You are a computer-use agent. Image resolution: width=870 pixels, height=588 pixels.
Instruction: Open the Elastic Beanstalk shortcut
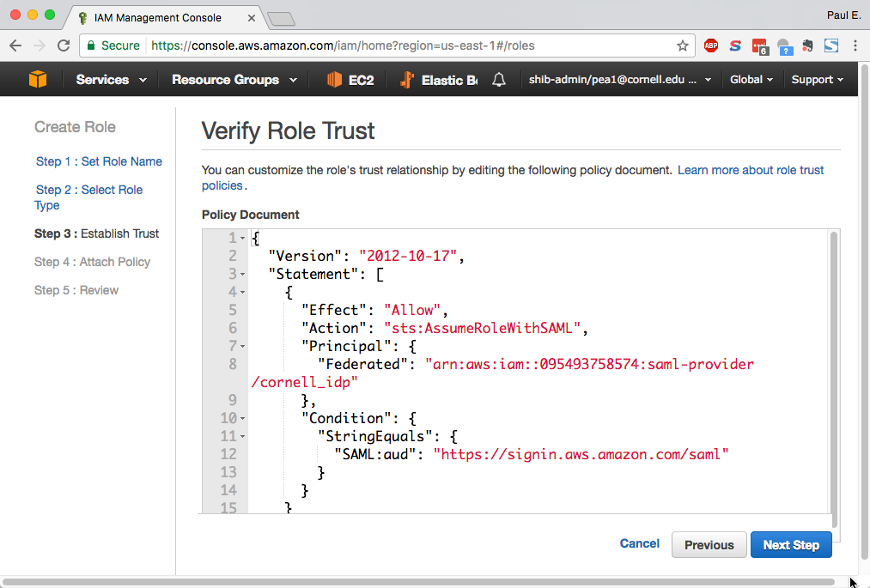pos(438,80)
